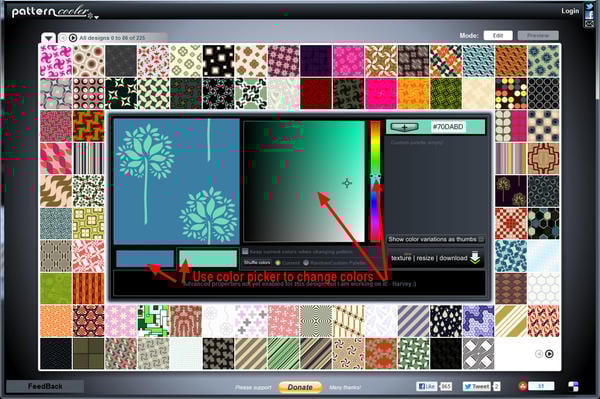Select the mint green color swatch
The image size is (600, 399).
(208, 259)
